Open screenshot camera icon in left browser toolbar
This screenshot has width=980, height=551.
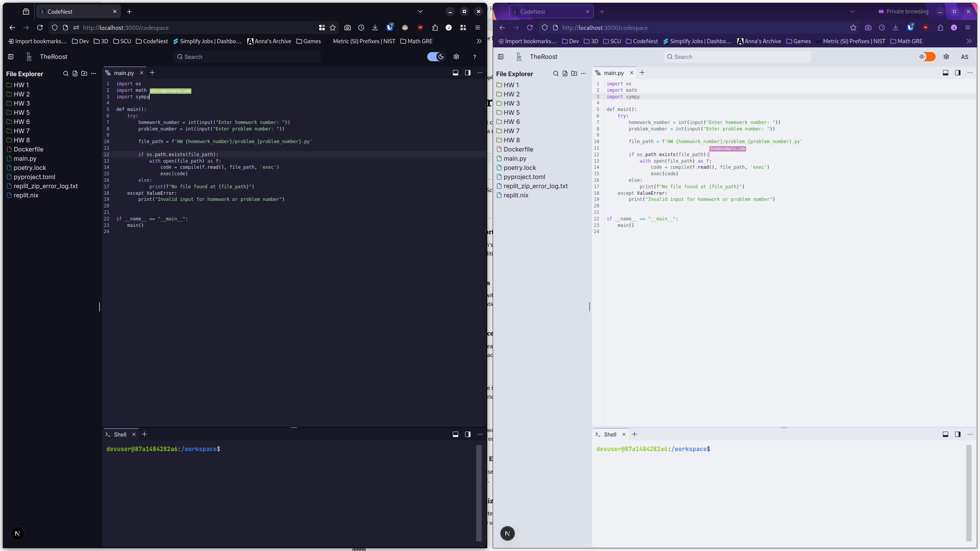pyautogui.click(x=348, y=28)
